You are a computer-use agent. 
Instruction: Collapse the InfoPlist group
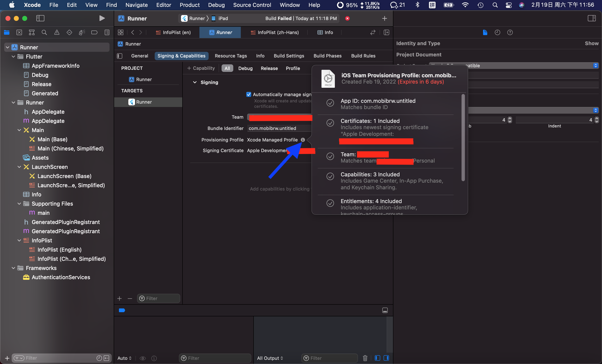pos(19,240)
